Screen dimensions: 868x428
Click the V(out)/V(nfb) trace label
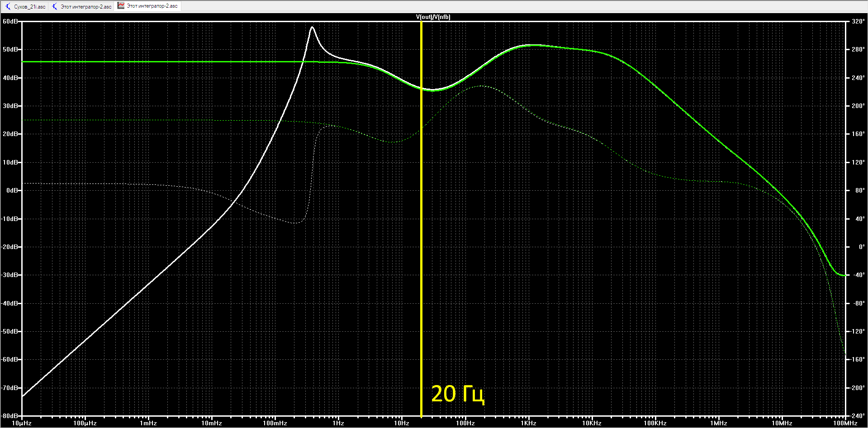pos(433,17)
